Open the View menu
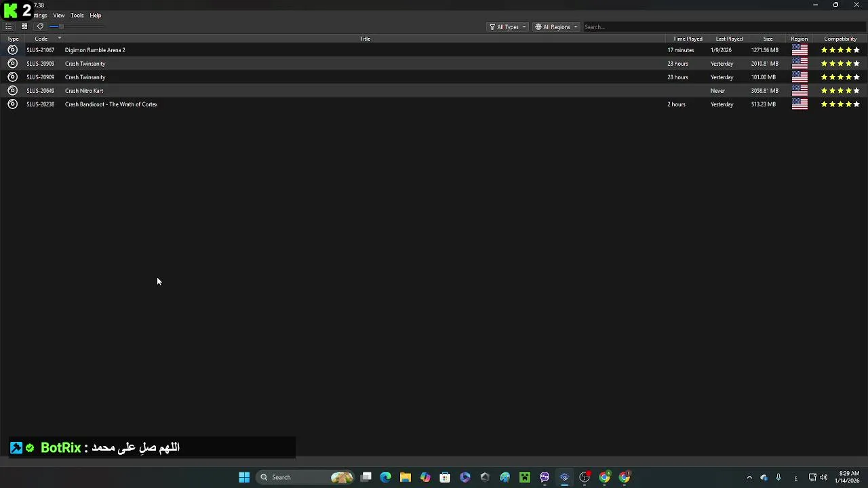The image size is (868, 488). click(59, 16)
